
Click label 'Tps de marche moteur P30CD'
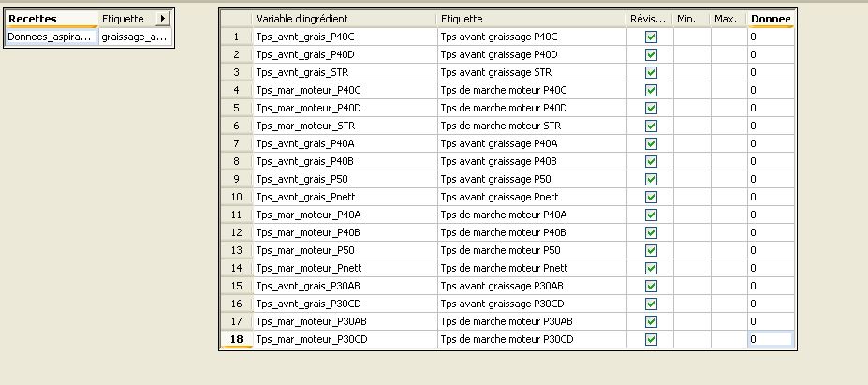point(507,339)
